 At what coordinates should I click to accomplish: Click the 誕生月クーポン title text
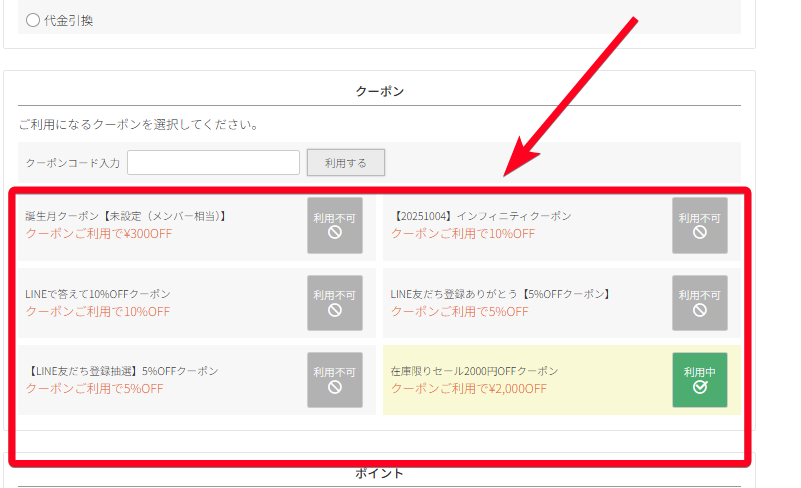(127, 216)
